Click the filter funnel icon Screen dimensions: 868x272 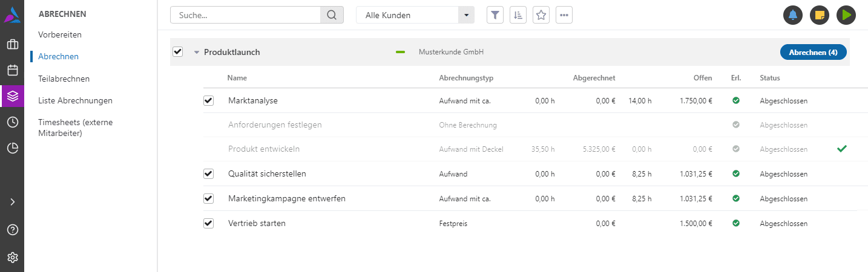495,15
